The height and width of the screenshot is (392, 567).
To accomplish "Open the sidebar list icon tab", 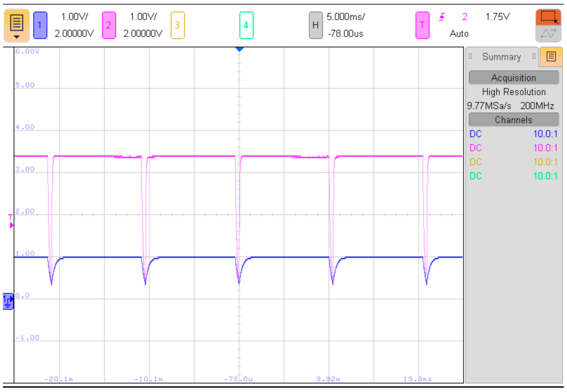I will (551, 57).
